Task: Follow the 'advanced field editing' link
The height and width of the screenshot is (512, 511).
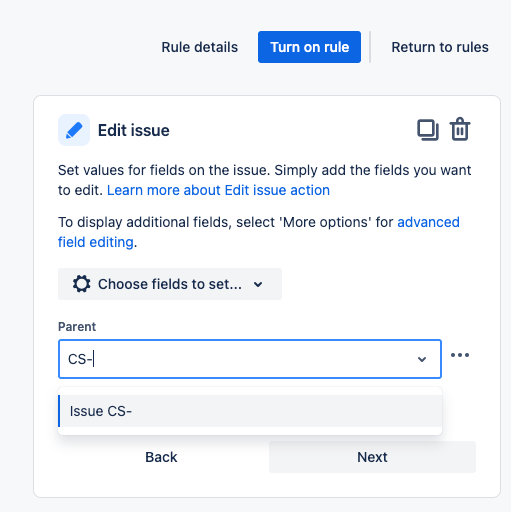Action: 259,232
